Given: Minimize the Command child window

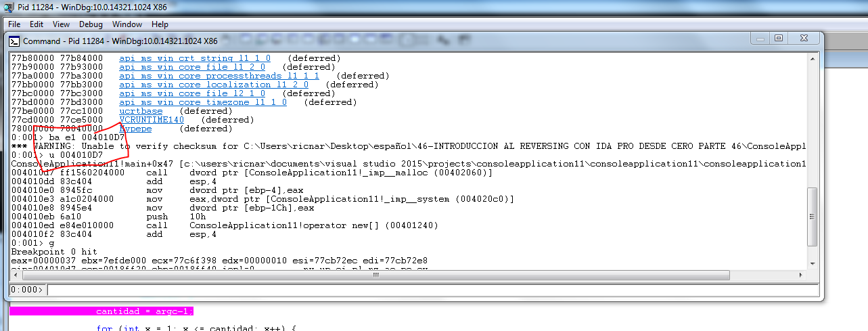Looking at the screenshot, I should pos(762,39).
